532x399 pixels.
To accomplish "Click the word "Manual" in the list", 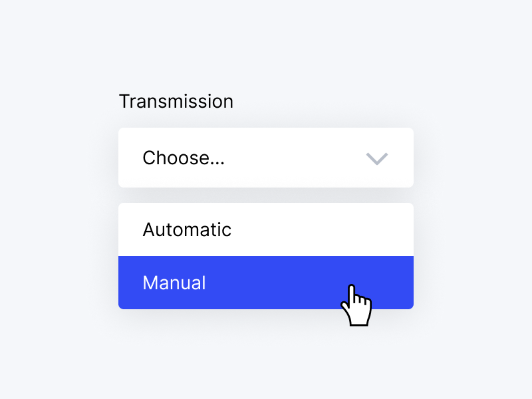I will click(x=174, y=283).
